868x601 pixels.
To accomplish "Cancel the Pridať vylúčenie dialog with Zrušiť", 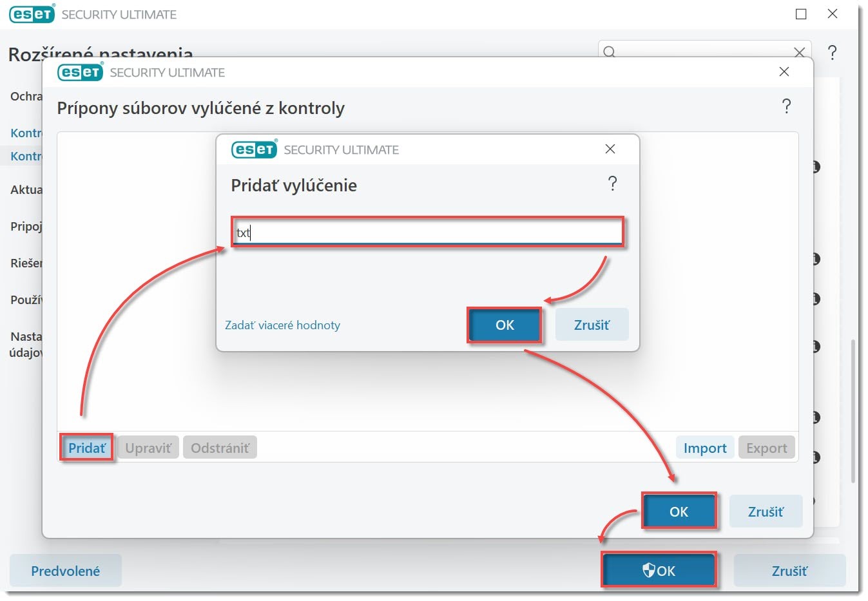I will click(592, 325).
